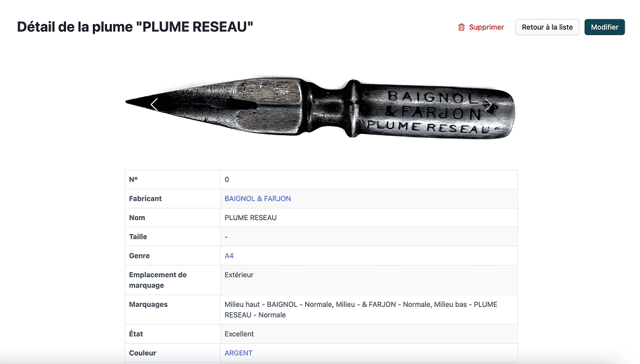Click the Fabricant row label
Image resolution: width=640 pixels, height=364 pixels.
pyautogui.click(x=146, y=198)
